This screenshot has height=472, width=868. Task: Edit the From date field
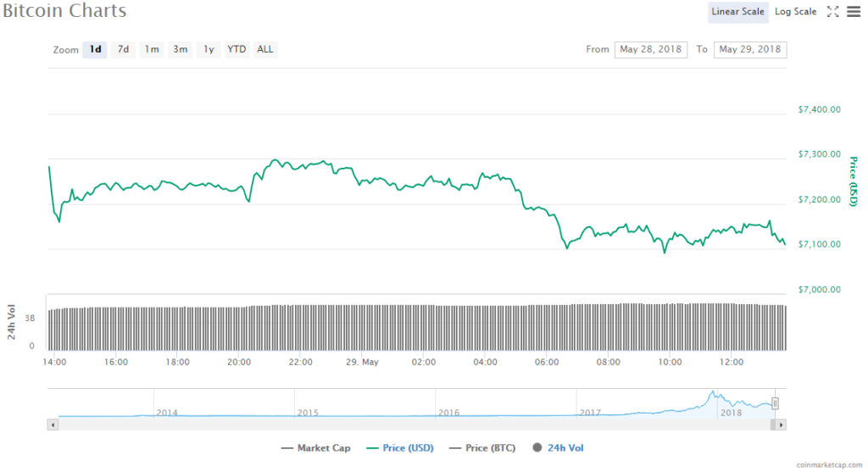click(x=651, y=49)
